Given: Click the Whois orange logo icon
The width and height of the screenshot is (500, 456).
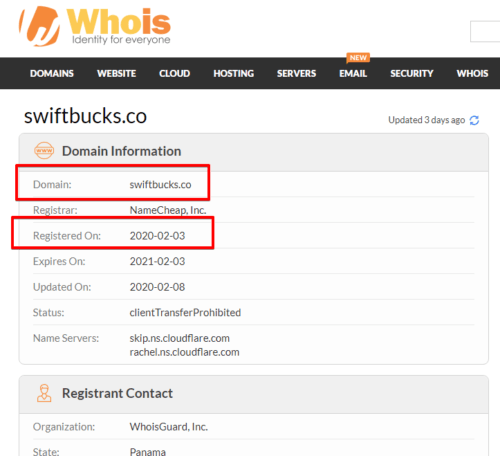Looking at the screenshot, I should coord(40,26).
